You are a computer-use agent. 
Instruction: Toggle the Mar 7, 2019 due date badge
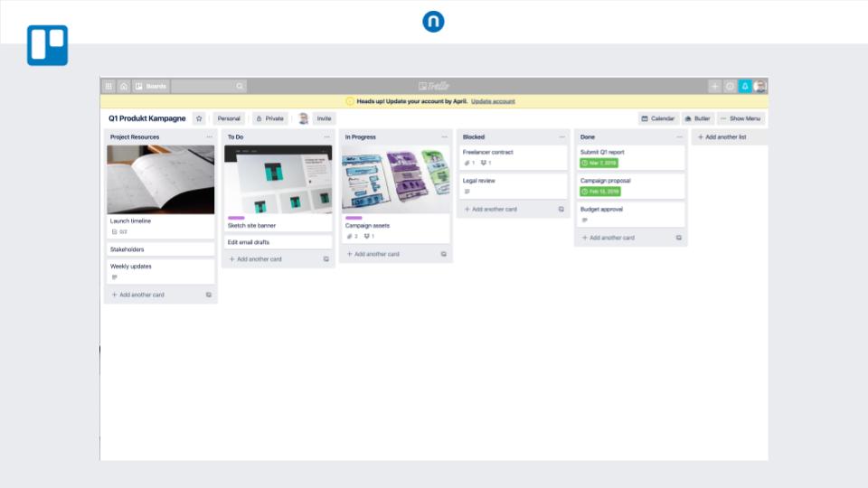click(599, 163)
